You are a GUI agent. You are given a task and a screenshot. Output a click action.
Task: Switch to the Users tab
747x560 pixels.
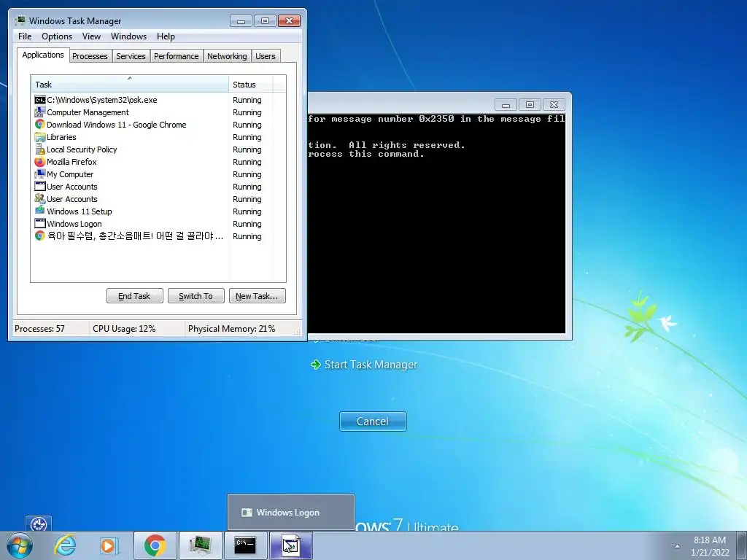[266, 56]
